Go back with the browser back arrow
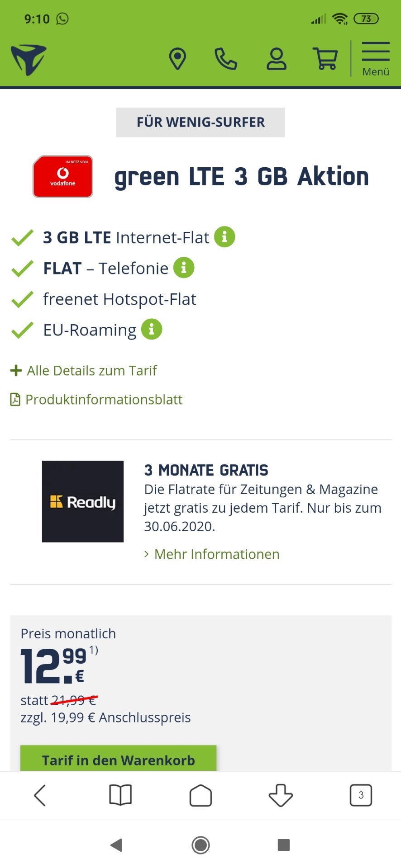This screenshot has width=401, height=868. 40,795
